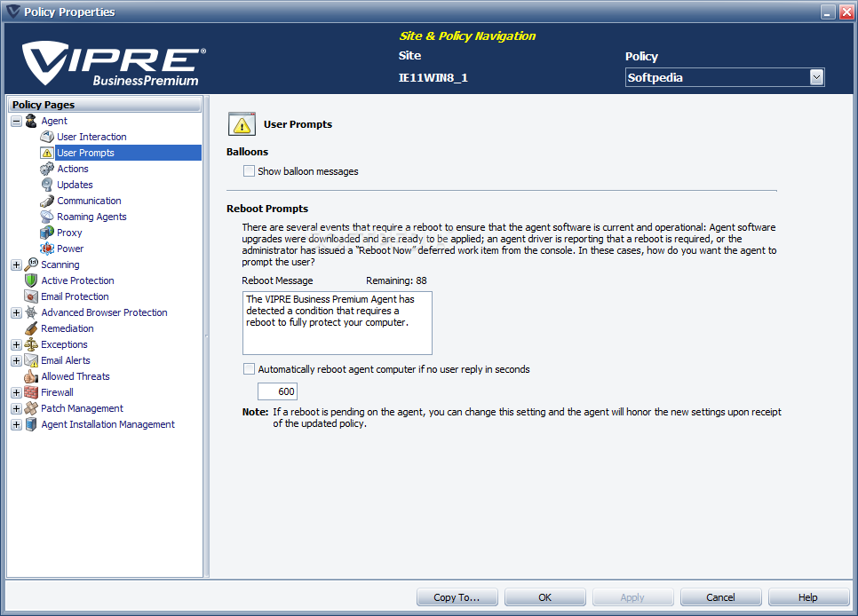Image resolution: width=858 pixels, height=616 pixels.
Task: Select Roaming Agents in the tree
Action: pyautogui.click(x=91, y=217)
